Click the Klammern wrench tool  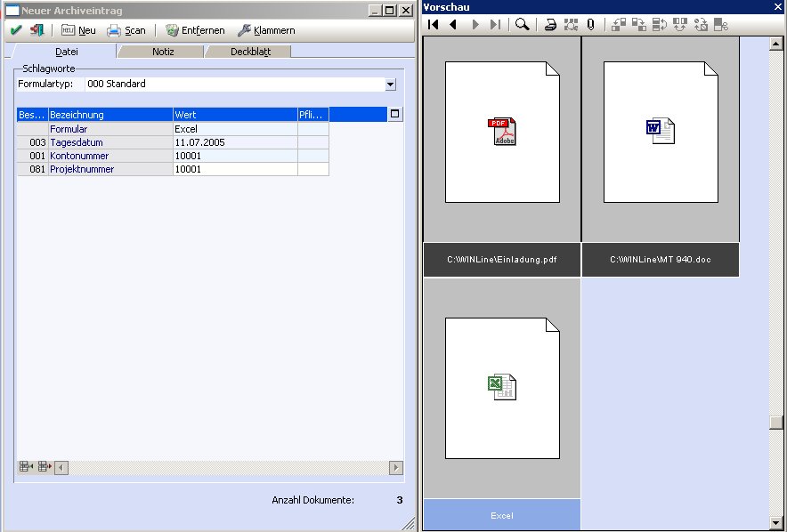266,30
